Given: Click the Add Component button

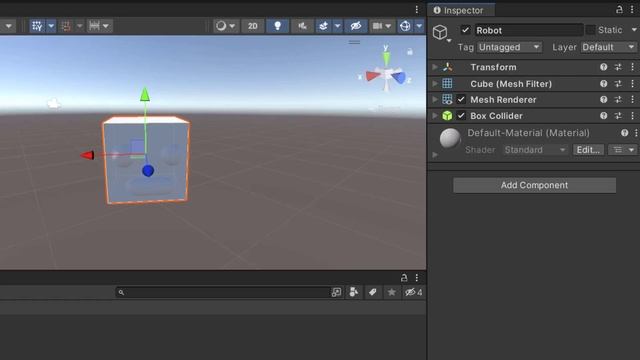Looking at the screenshot, I should pos(534,185).
